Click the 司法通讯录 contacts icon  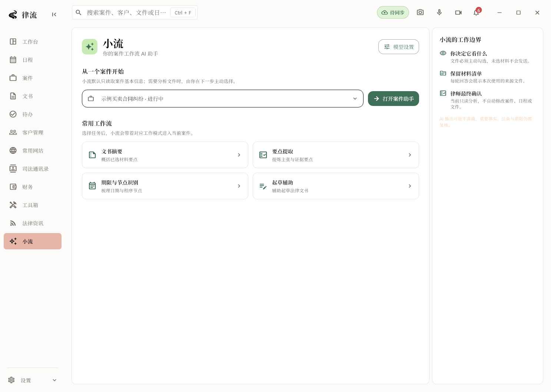pyautogui.click(x=13, y=169)
